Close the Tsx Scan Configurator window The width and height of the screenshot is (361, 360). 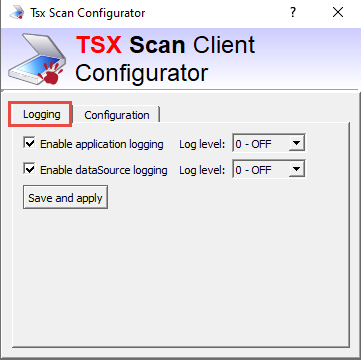click(x=338, y=13)
